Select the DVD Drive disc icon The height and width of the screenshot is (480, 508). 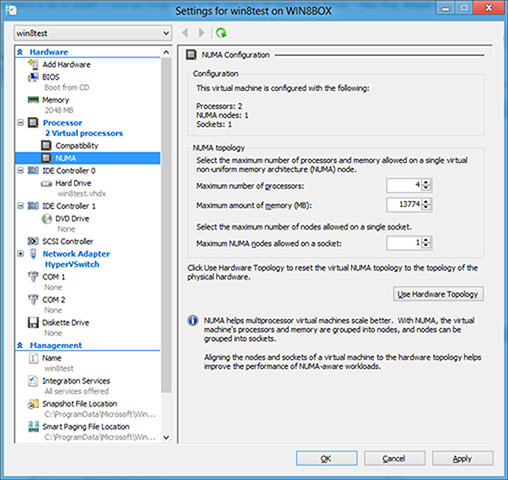click(46, 219)
